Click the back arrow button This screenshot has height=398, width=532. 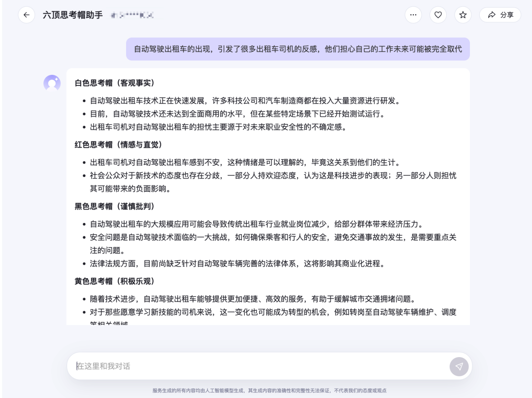tap(27, 15)
